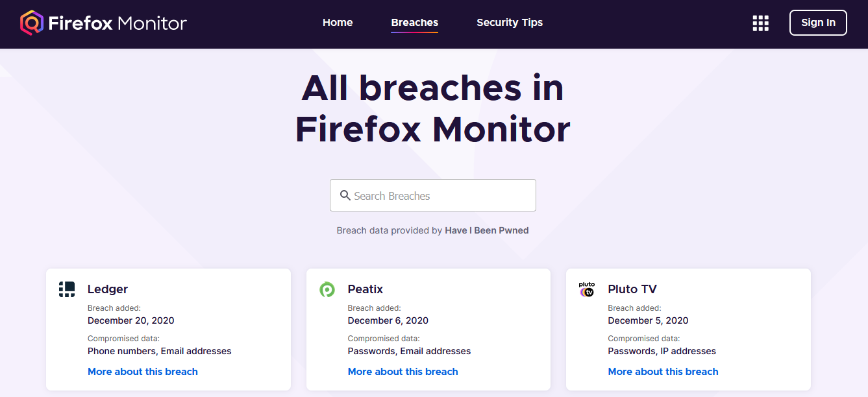The height and width of the screenshot is (397, 868).
Task: Click the Ledger breach logo
Action: point(67,289)
